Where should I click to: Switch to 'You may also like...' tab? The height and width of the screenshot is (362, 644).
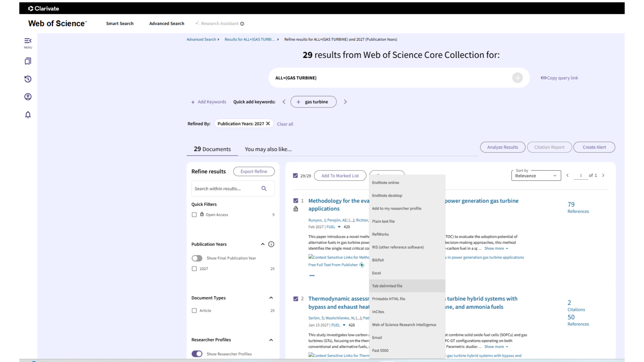(x=268, y=149)
